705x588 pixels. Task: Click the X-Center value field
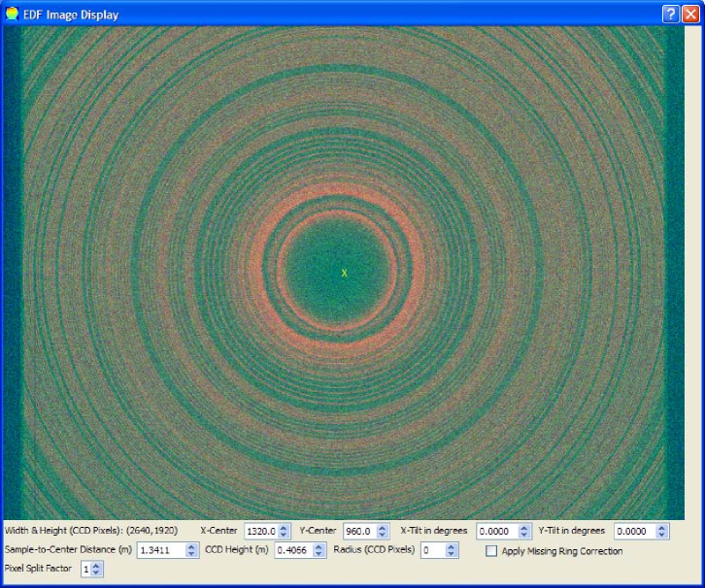(260, 532)
